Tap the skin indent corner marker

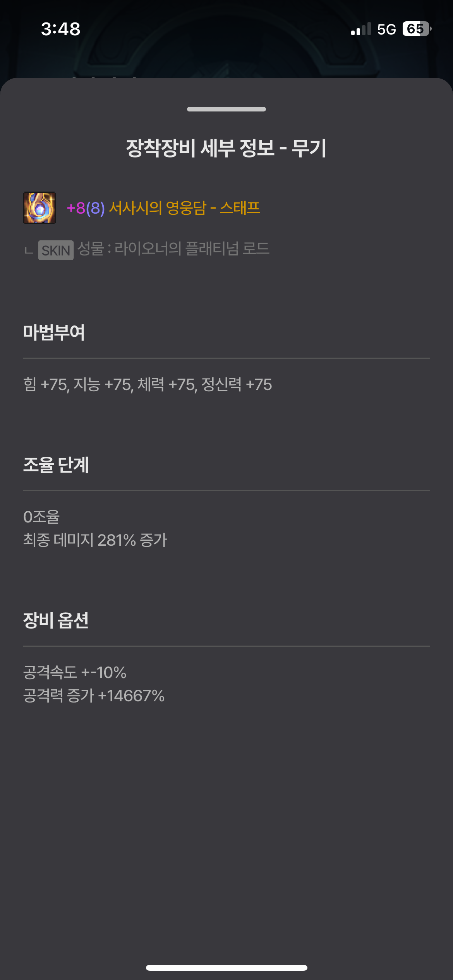tap(29, 251)
